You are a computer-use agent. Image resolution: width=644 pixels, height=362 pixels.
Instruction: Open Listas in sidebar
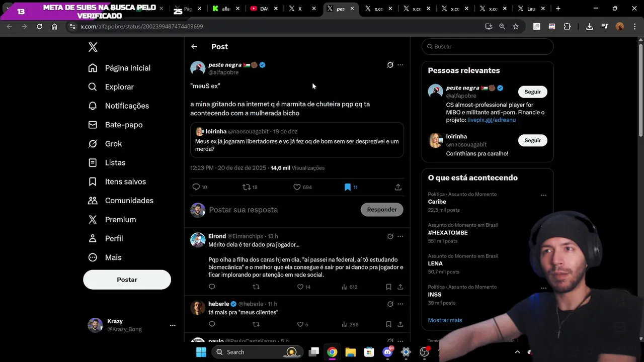[107, 163]
